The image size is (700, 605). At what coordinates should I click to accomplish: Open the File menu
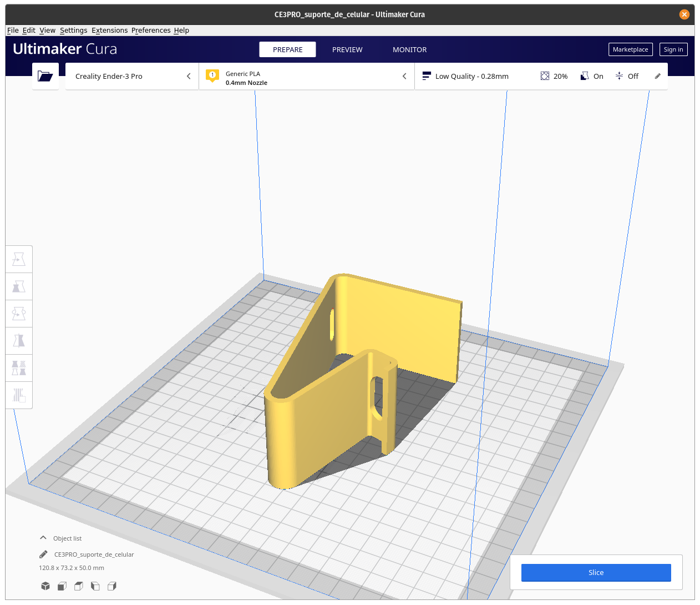click(x=13, y=31)
